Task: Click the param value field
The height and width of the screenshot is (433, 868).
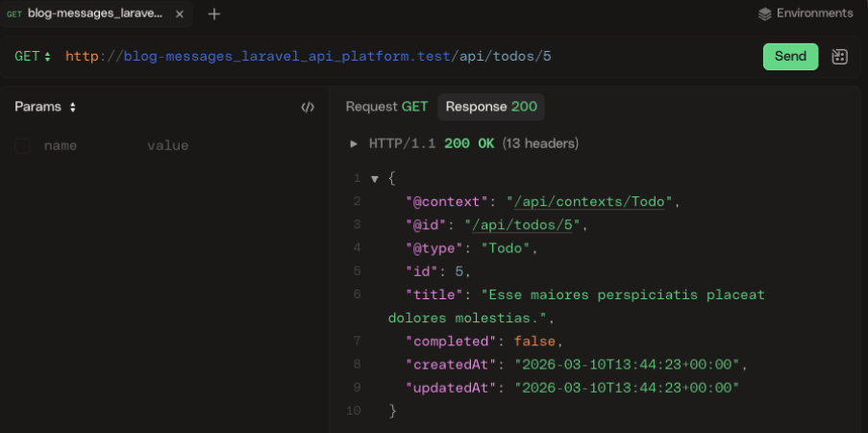Action: 167,146
